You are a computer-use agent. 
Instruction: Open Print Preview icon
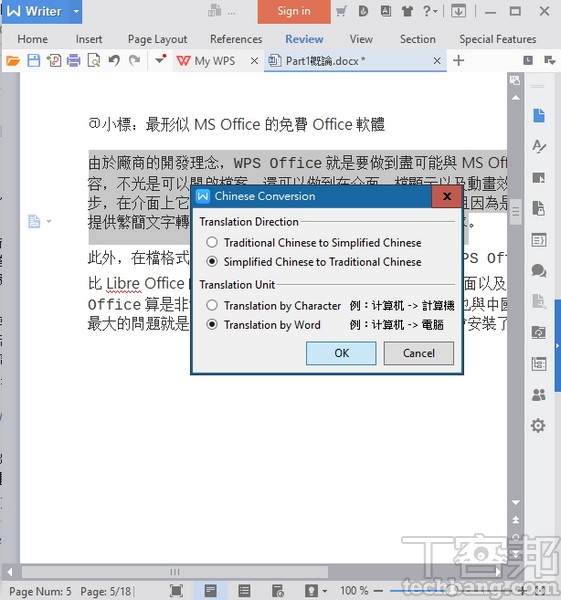[x=94, y=60]
